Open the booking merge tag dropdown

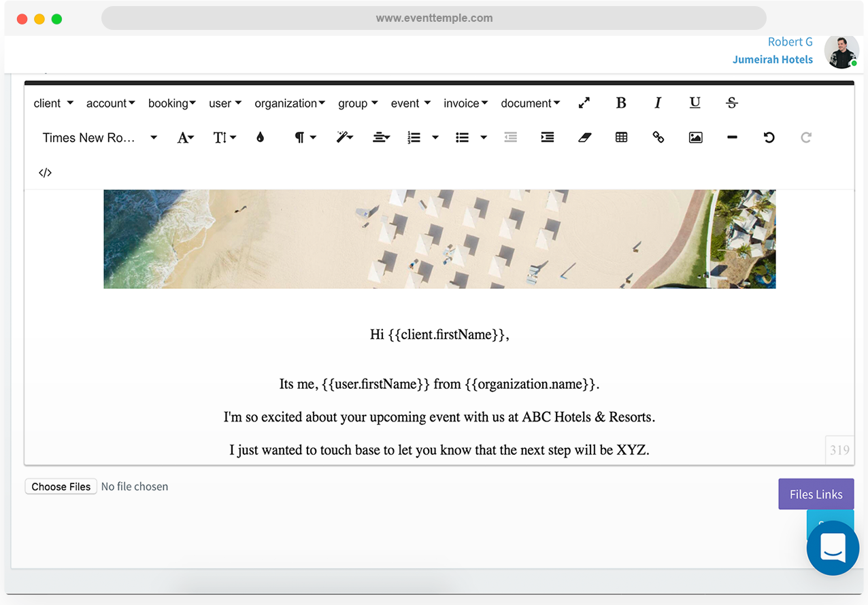coord(172,103)
